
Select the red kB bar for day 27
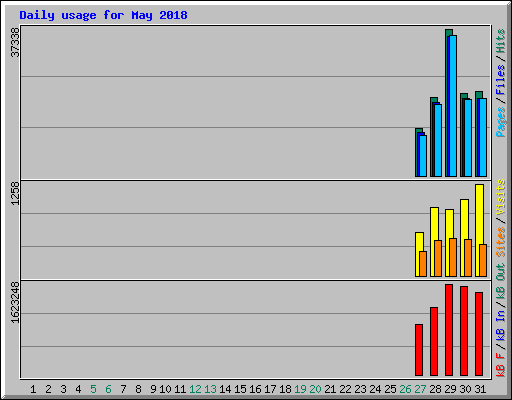coord(419,350)
